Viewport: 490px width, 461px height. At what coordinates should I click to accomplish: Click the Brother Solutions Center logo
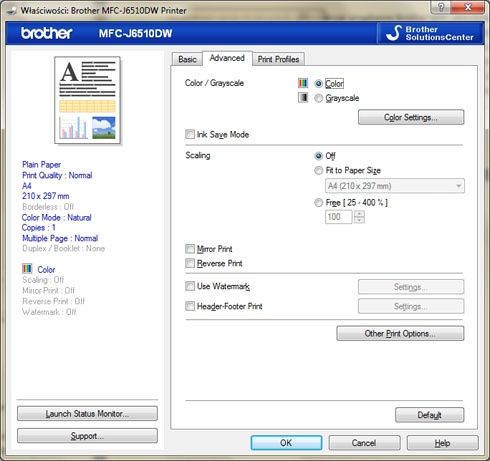tap(430, 33)
